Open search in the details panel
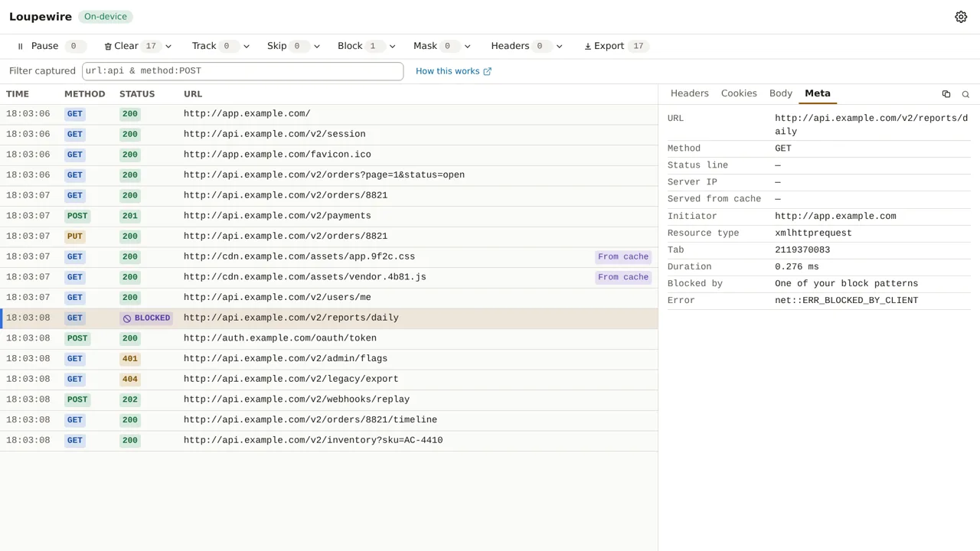Viewport: 980px width, 551px height. coord(965,94)
